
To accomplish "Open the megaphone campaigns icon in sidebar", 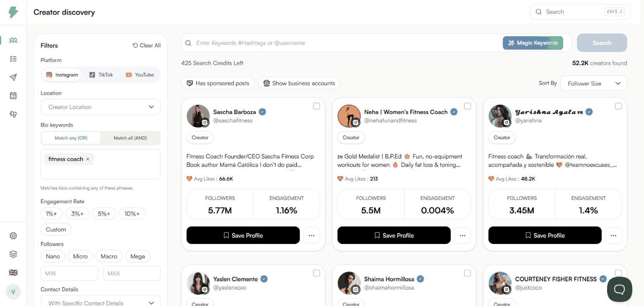I will (x=13, y=114).
